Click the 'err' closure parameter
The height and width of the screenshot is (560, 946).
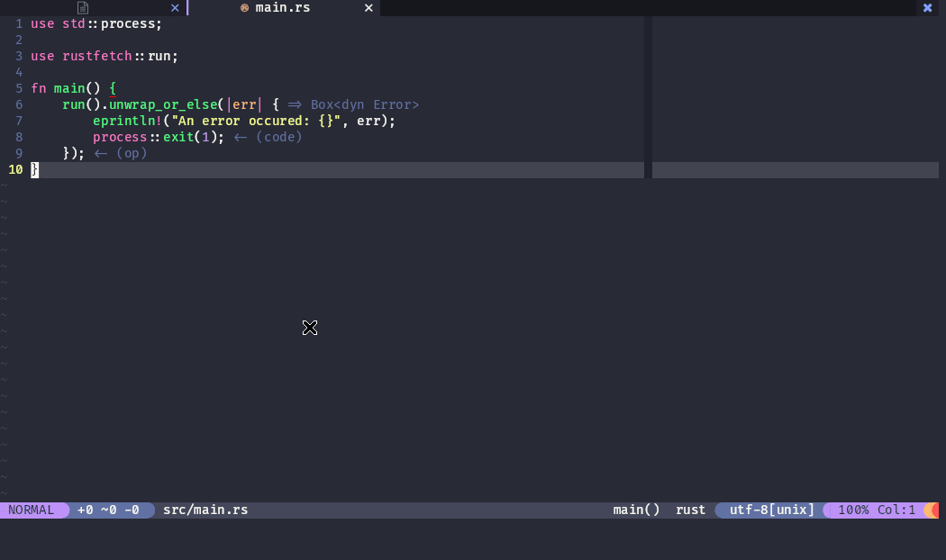click(244, 104)
